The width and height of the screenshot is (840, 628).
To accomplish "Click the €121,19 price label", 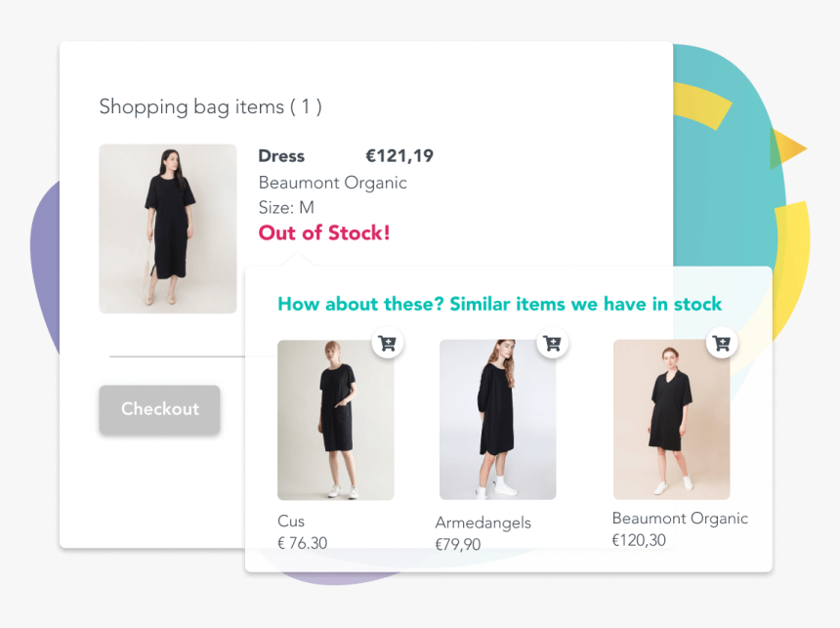I will click(399, 155).
